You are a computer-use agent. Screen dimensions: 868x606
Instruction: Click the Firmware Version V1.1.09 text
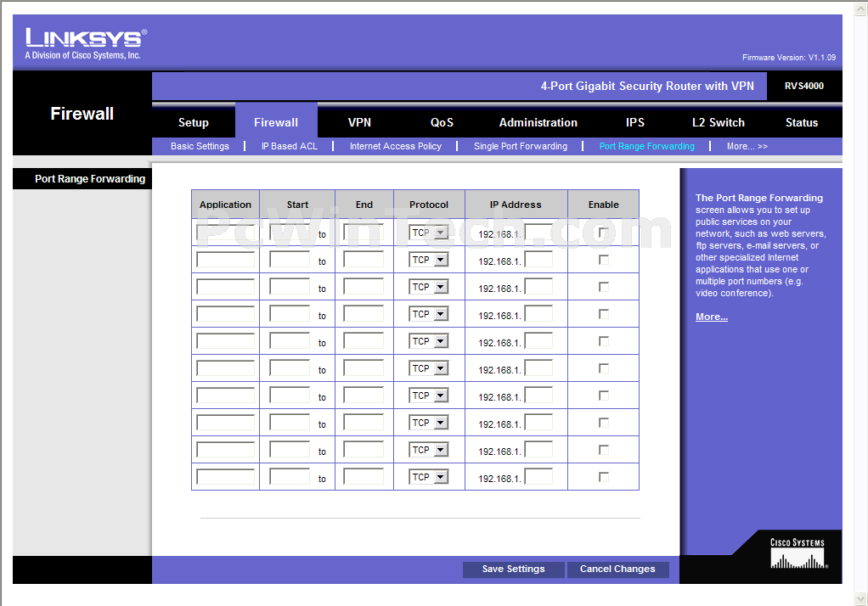789,58
